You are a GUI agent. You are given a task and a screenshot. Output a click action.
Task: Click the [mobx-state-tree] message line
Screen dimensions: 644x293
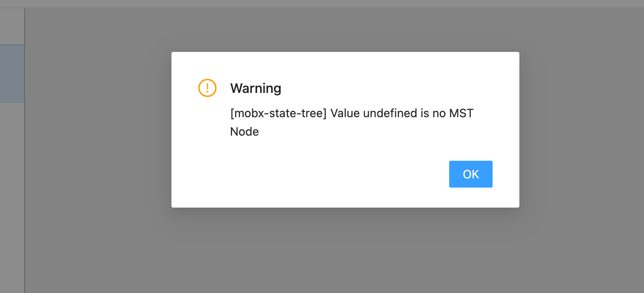click(352, 113)
